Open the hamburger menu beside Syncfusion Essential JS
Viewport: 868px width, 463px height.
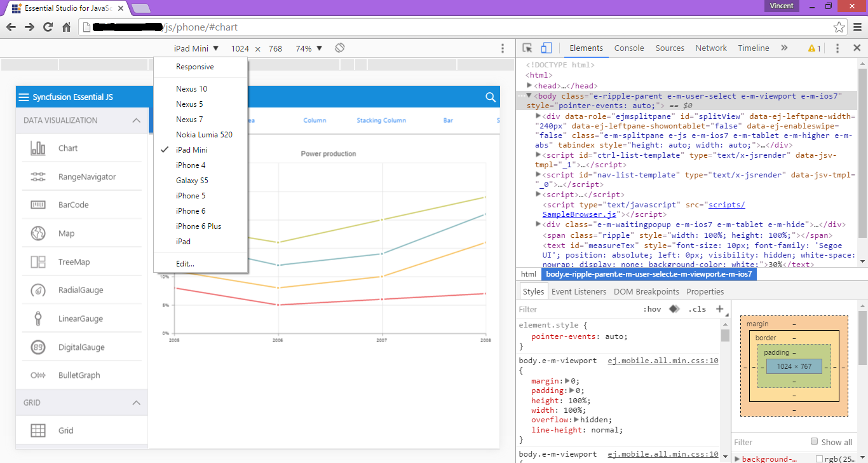(24, 97)
